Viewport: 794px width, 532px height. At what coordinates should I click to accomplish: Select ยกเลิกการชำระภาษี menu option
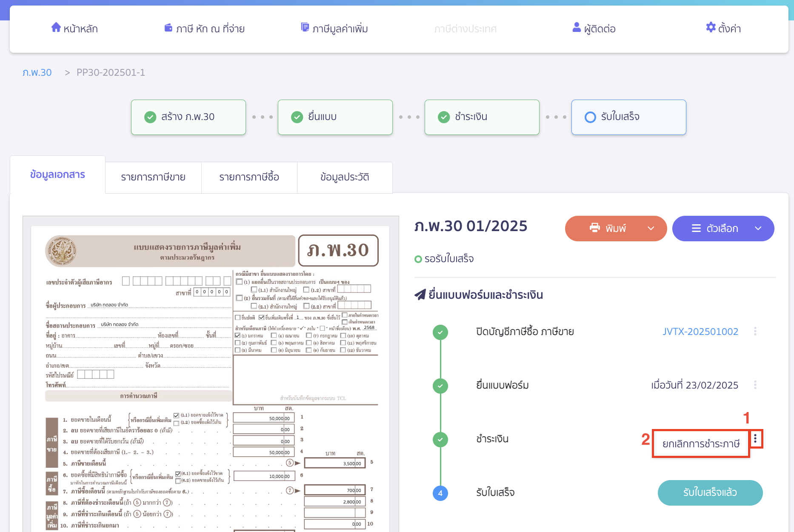point(701,444)
